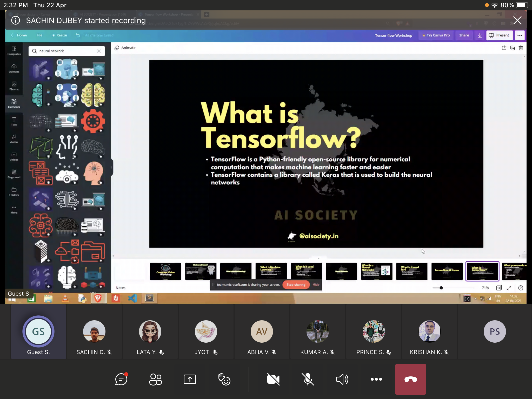Click Stop sharing button
This screenshot has height=399, width=532.
pyautogui.click(x=296, y=285)
